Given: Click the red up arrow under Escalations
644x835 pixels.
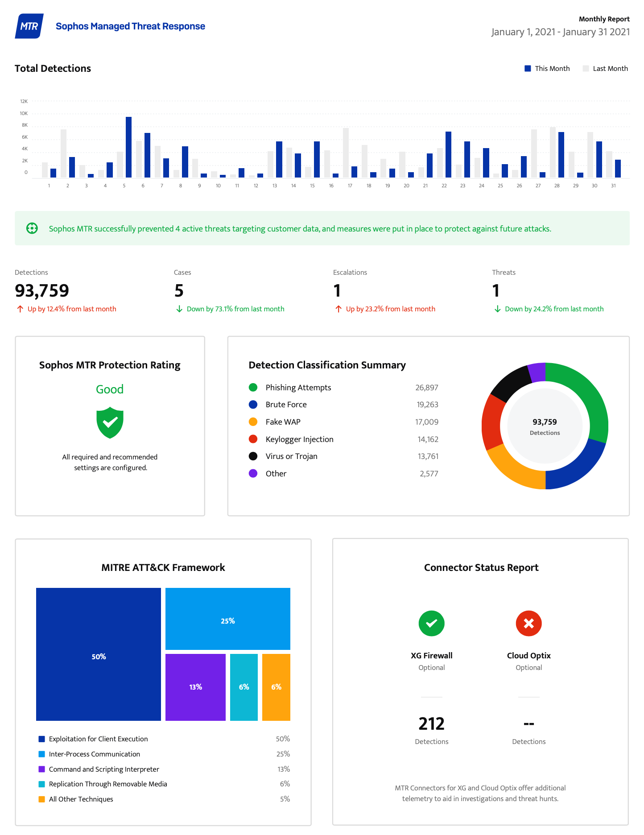Looking at the screenshot, I should pyautogui.click(x=339, y=309).
